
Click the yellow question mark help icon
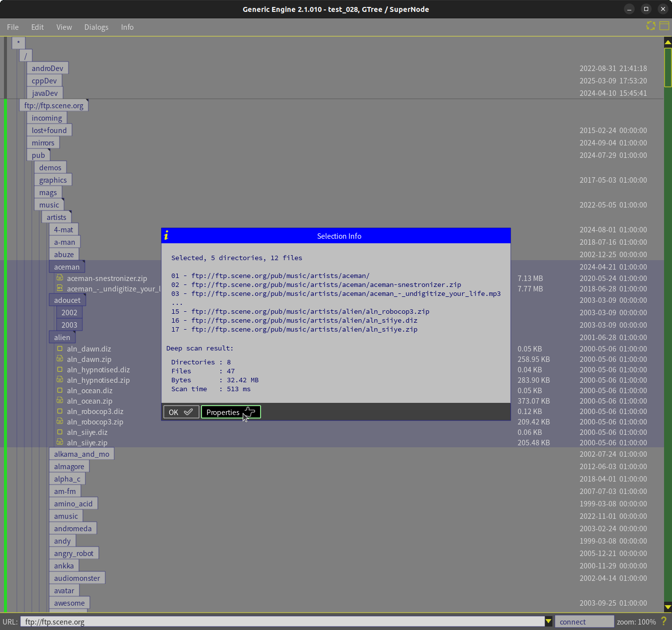coord(664,621)
